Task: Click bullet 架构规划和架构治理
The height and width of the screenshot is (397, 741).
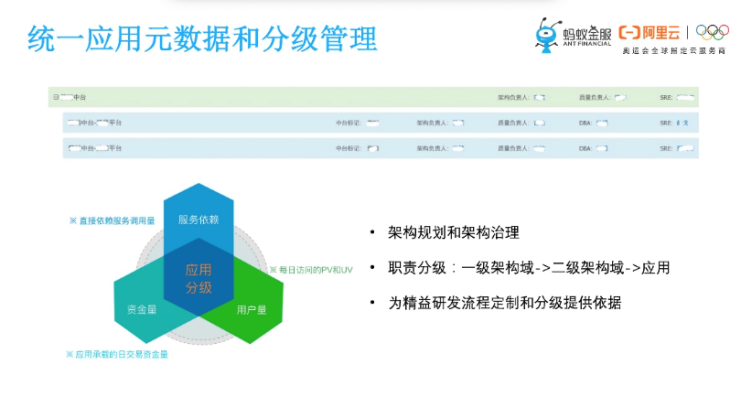Action: point(453,233)
